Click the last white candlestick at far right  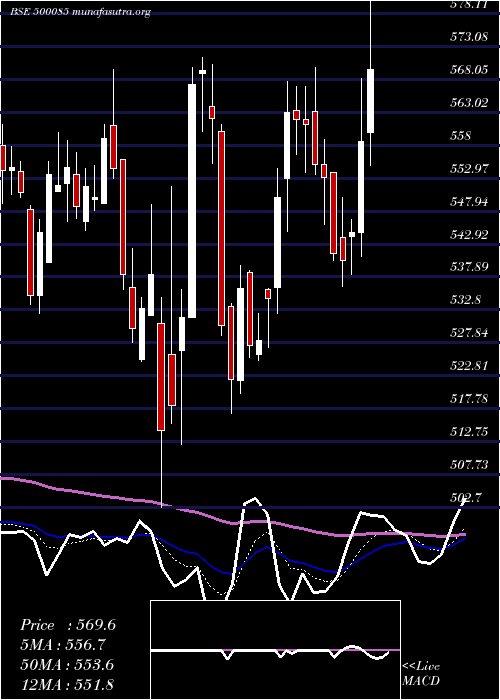tap(370, 101)
